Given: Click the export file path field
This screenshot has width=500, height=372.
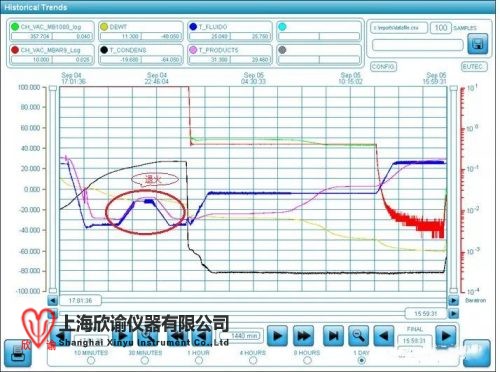Looking at the screenshot, I should coord(399,28).
